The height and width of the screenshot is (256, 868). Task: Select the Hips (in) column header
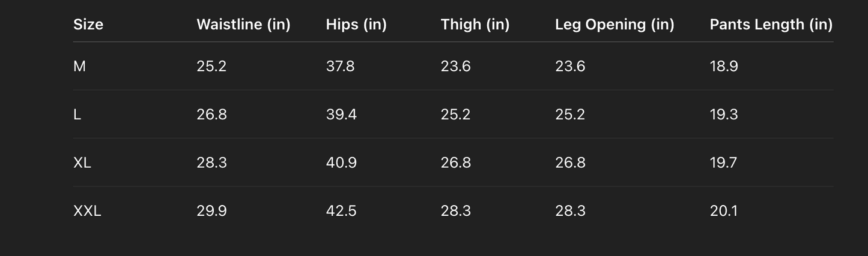[356, 25]
